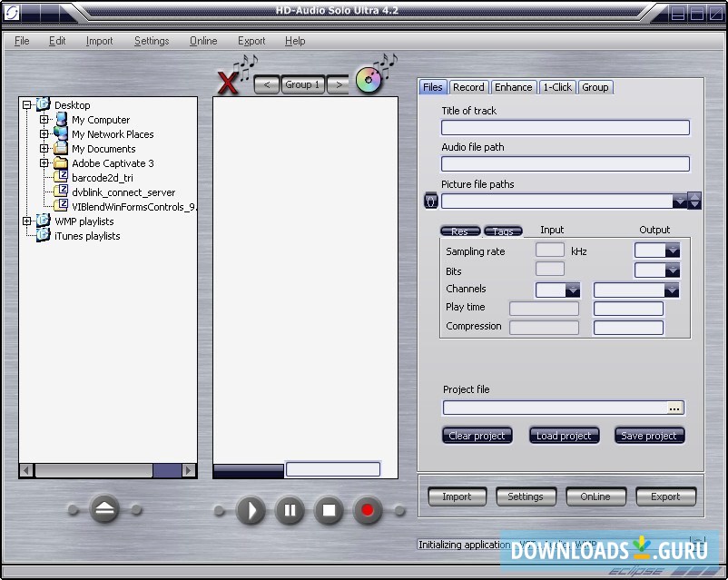
Task: Expand the Adobe Captivate 3 folder
Action: 44,163
